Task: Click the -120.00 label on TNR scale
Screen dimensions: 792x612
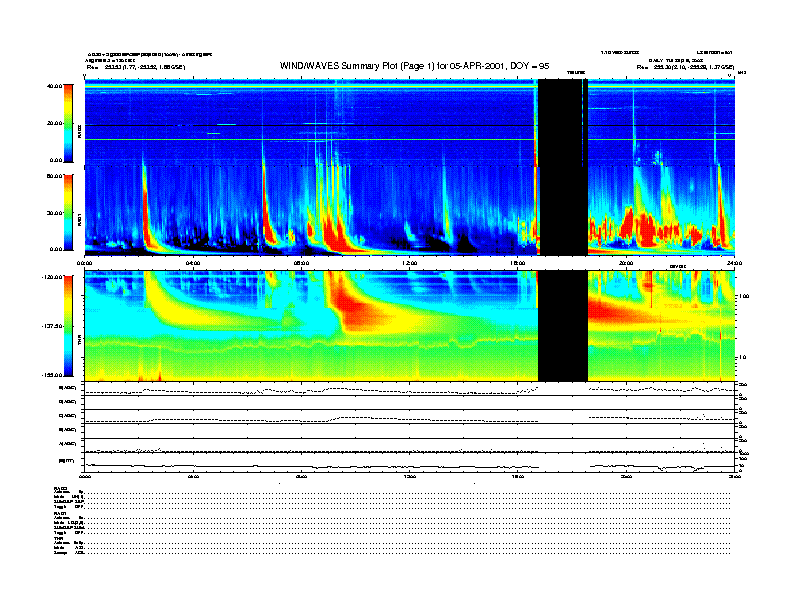Action: coord(52,277)
